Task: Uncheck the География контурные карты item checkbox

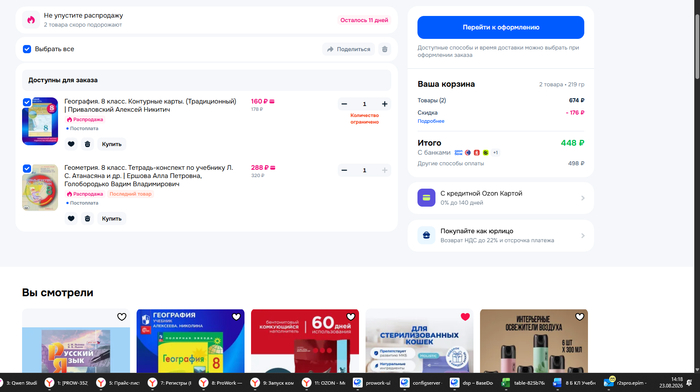Action: [x=27, y=102]
